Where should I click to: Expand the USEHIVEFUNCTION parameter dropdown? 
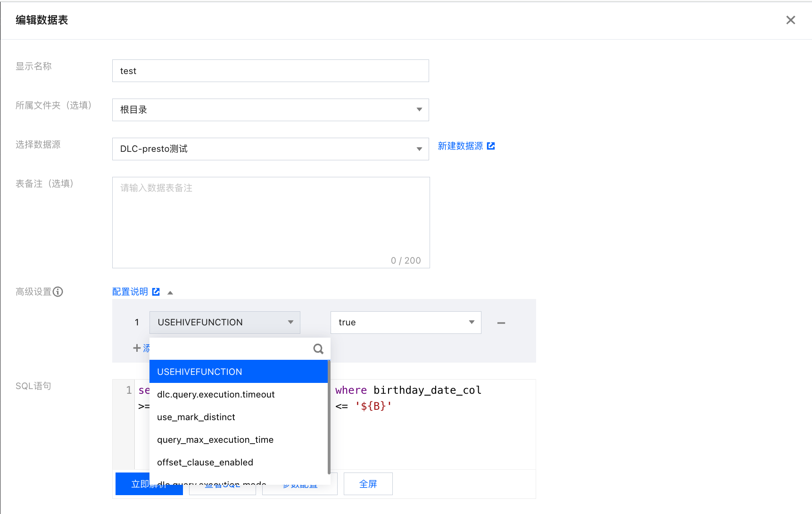click(224, 323)
